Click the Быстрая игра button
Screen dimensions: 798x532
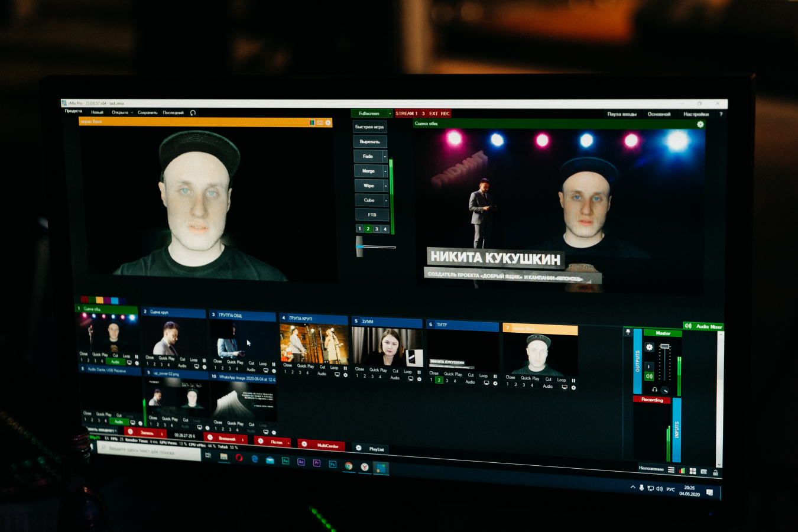point(369,127)
